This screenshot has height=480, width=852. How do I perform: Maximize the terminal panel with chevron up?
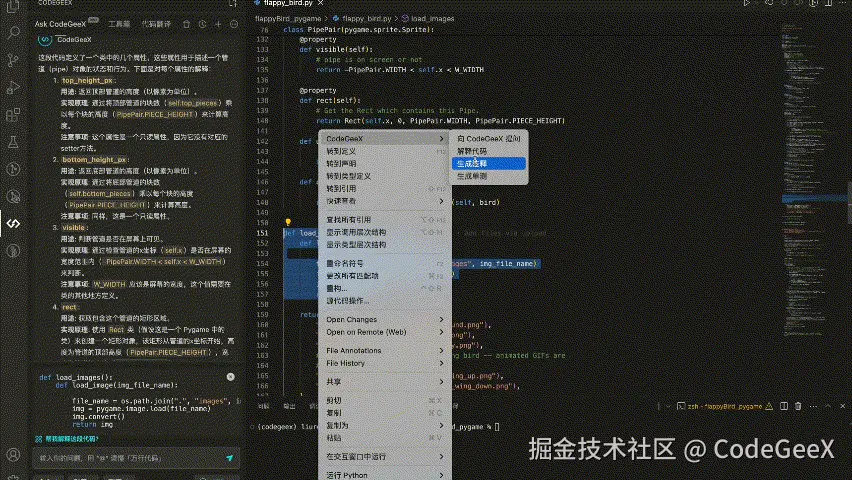[x=828, y=406]
